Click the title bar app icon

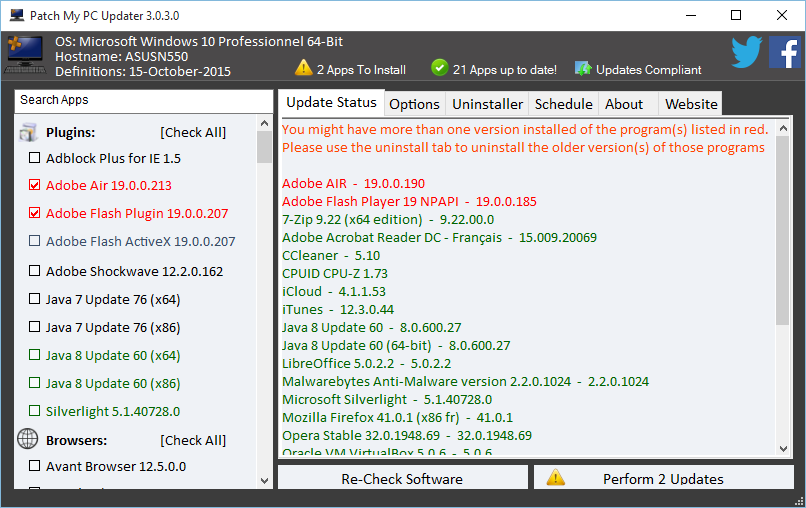click(17, 15)
